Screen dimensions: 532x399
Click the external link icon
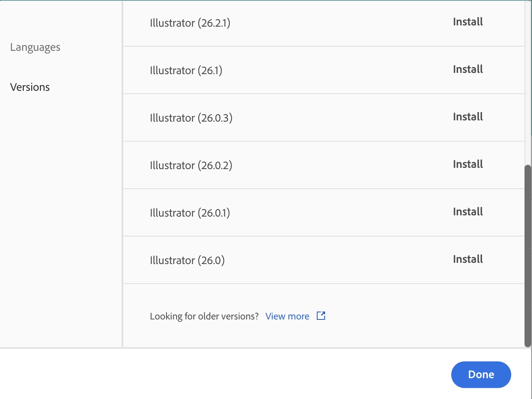tap(321, 316)
